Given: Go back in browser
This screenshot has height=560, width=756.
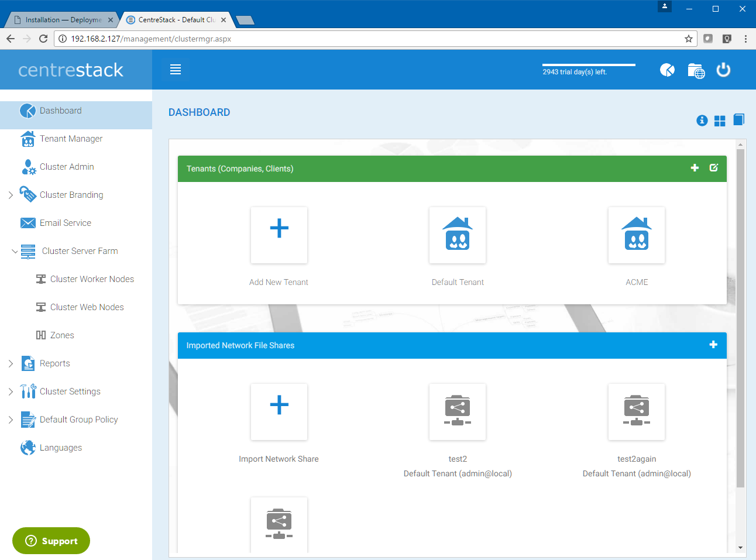Looking at the screenshot, I should point(11,39).
